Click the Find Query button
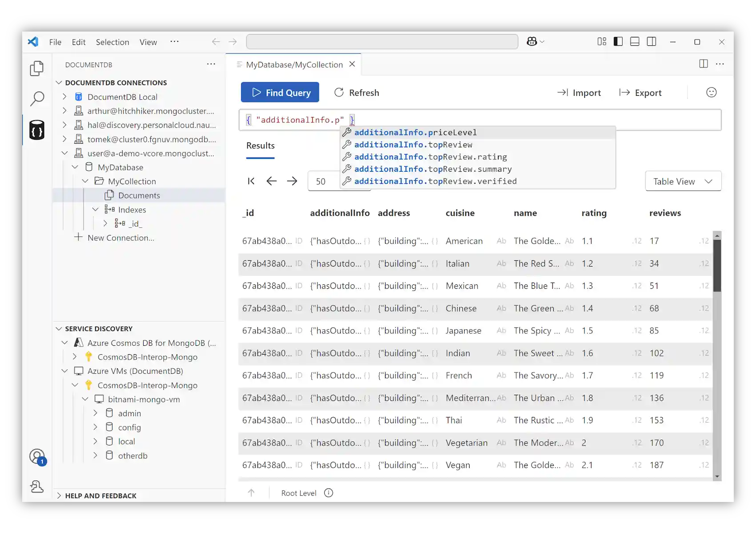The image size is (756, 534). click(x=280, y=92)
